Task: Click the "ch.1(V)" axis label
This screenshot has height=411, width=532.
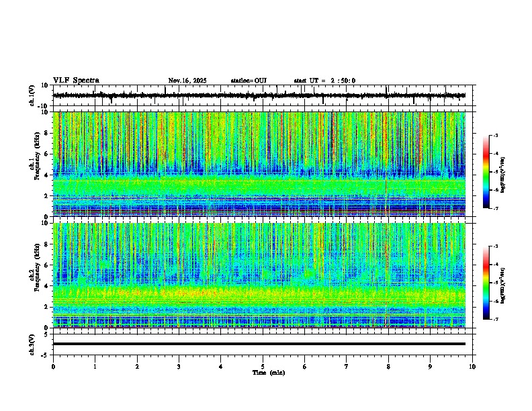Action: pyautogui.click(x=32, y=95)
